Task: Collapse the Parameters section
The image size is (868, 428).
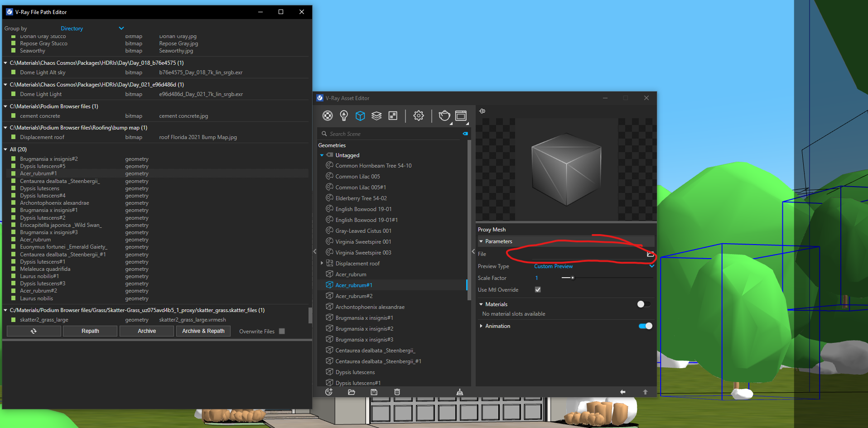Action: (481, 241)
